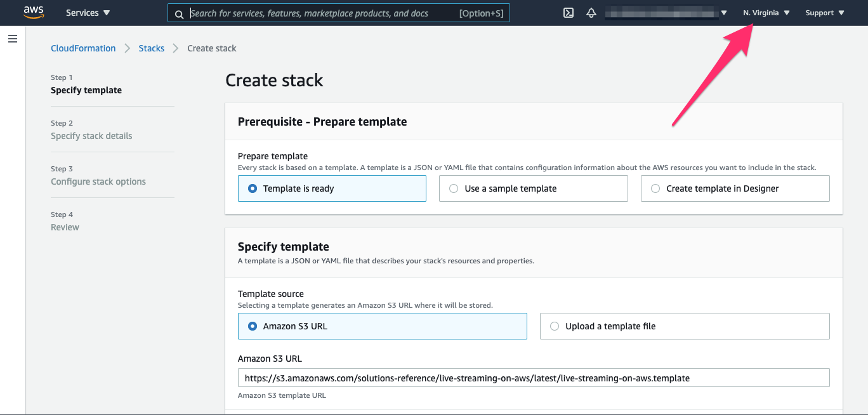Open the N. Virginia region selector

click(766, 13)
